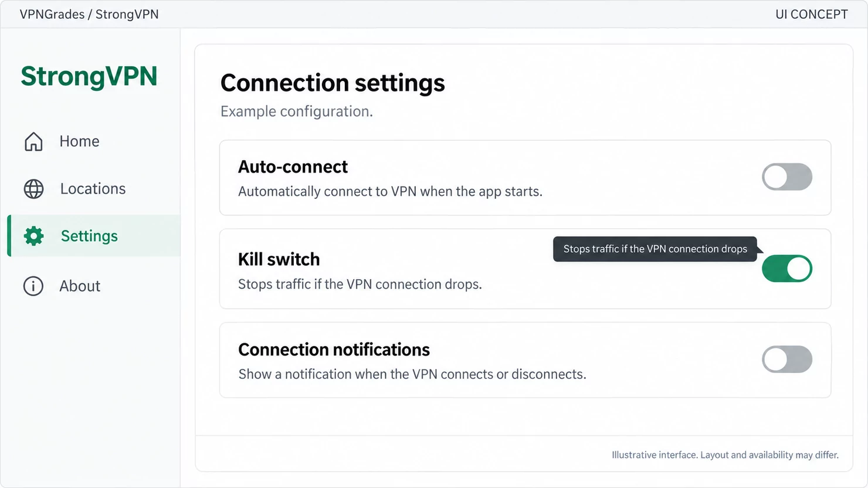Click the 'Example configuration.' subtitle
Viewport: 868px width, 488px height.
click(297, 111)
